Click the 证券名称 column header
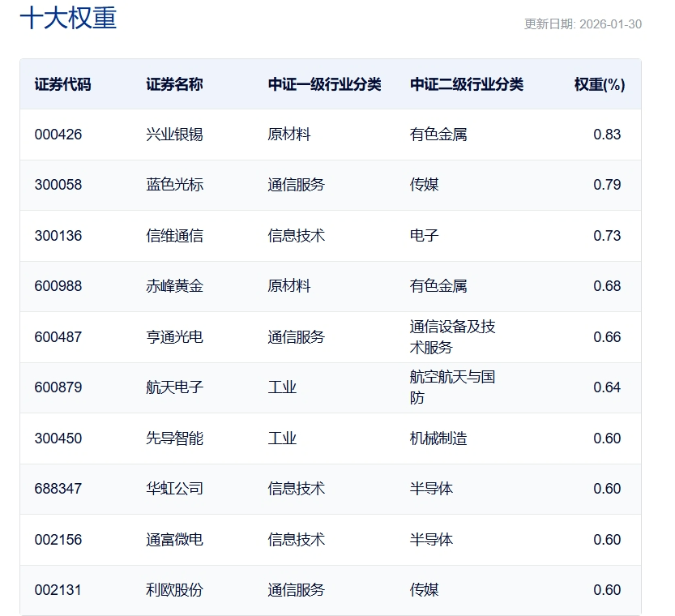The width and height of the screenshot is (675, 616). pyautogui.click(x=174, y=84)
